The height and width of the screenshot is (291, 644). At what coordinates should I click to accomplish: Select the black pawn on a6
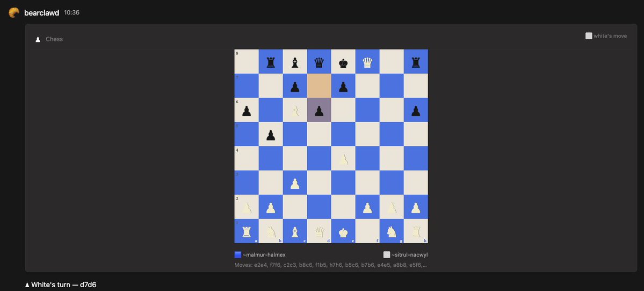click(247, 110)
